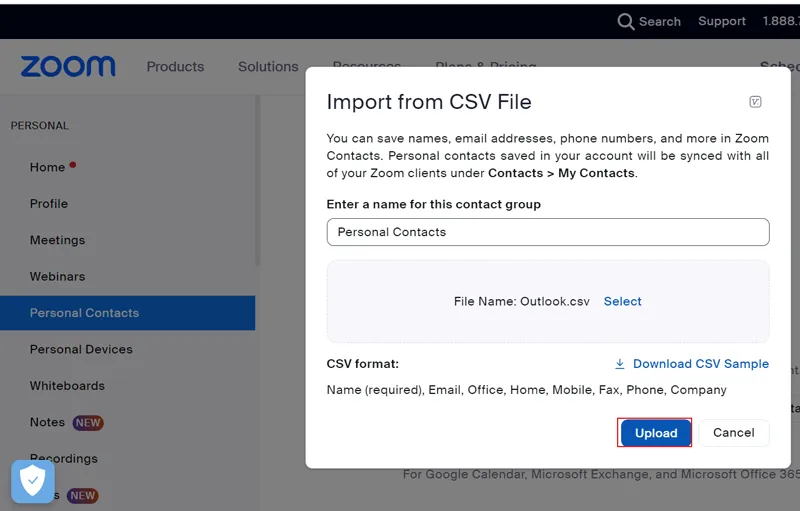
Task: Go to Home in sidebar
Action: coord(47,167)
